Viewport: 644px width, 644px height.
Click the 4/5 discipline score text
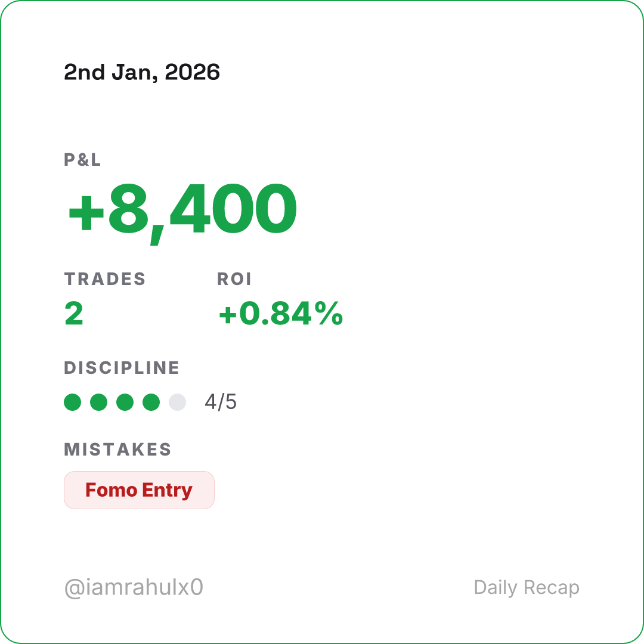click(x=221, y=402)
